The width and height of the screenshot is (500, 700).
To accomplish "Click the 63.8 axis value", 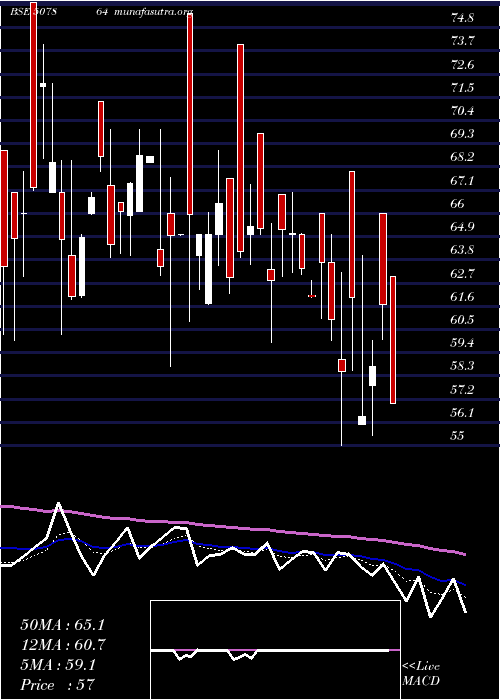I will (x=462, y=250).
